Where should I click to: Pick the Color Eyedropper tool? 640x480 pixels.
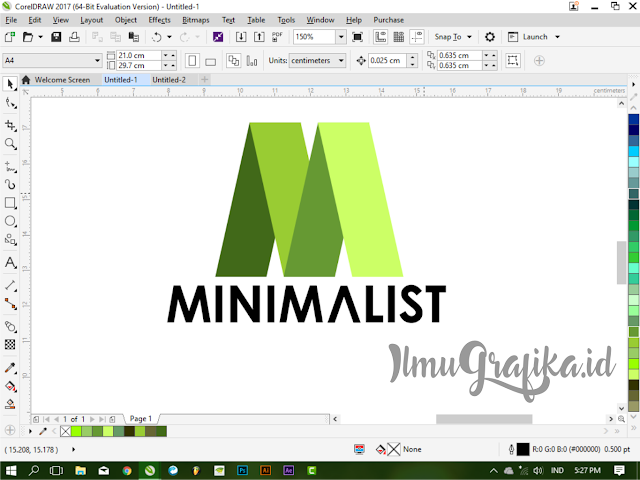pyautogui.click(x=10, y=368)
